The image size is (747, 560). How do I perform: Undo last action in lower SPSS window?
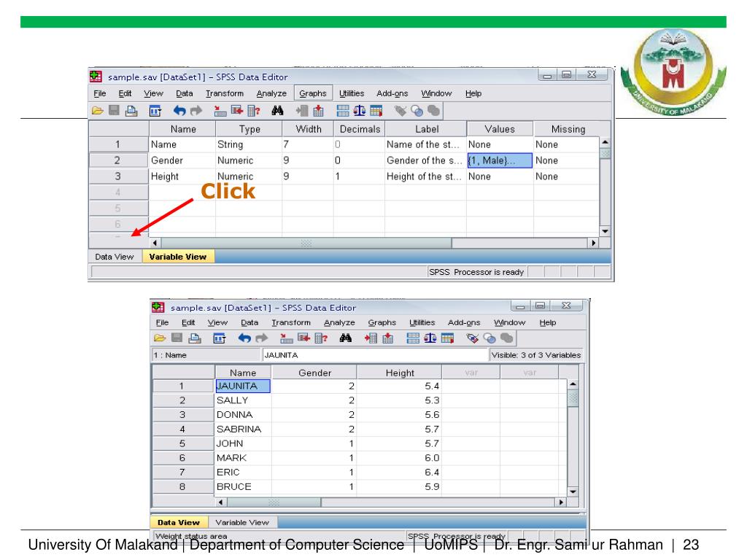244,338
